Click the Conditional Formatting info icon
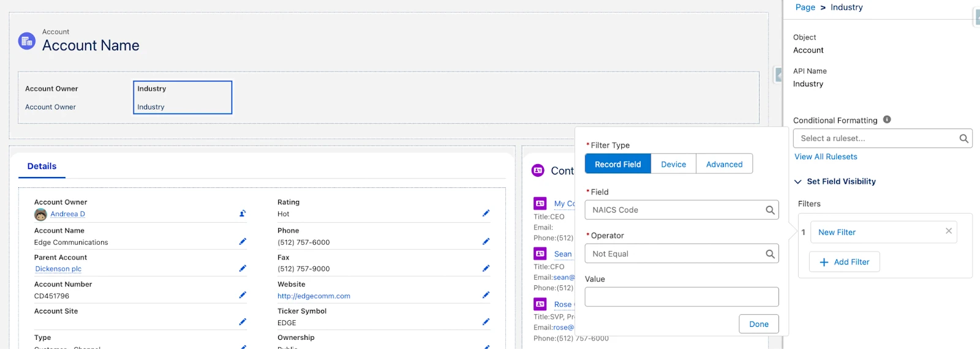Image resolution: width=980 pixels, height=349 pixels. (887, 120)
